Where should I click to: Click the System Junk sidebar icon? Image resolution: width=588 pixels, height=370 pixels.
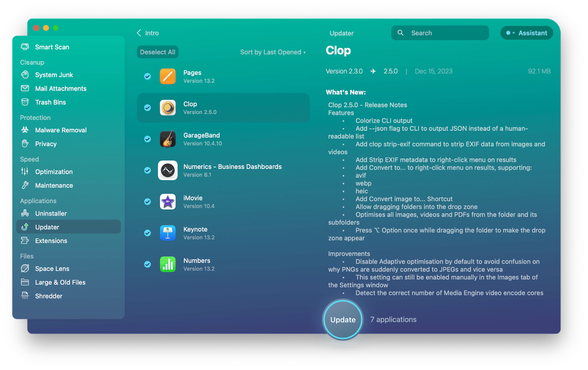pyautogui.click(x=25, y=75)
